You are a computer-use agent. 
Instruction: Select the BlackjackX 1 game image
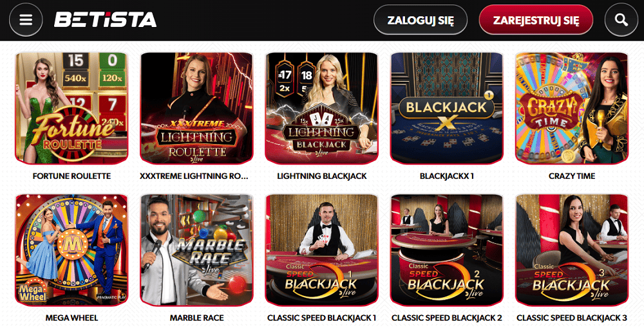[446, 108]
